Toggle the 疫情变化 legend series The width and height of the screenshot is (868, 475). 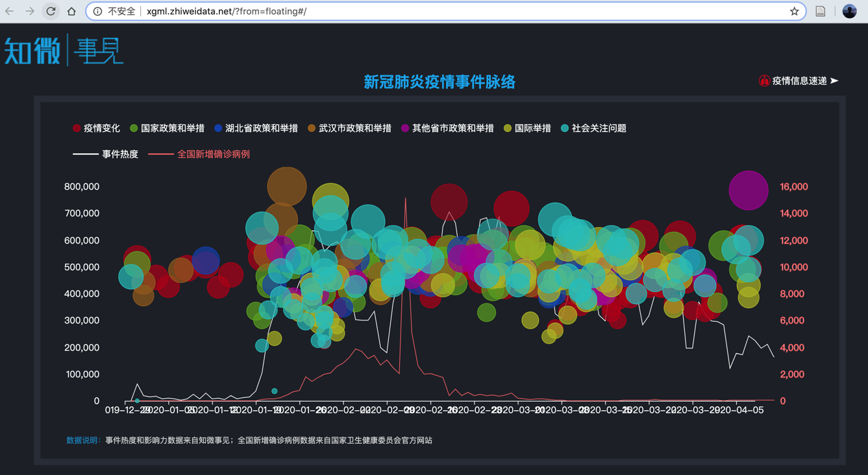pos(96,128)
